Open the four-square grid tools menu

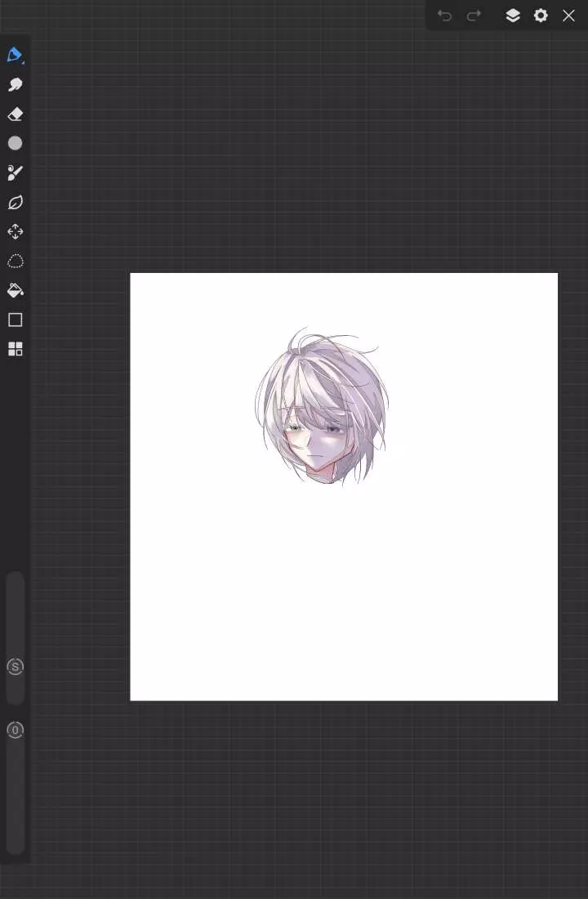coord(15,349)
